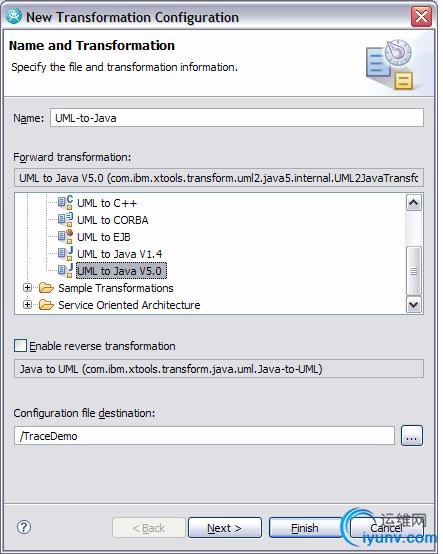443x554 pixels.
Task: Click the Next button
Action: click(x=225, y=528)
